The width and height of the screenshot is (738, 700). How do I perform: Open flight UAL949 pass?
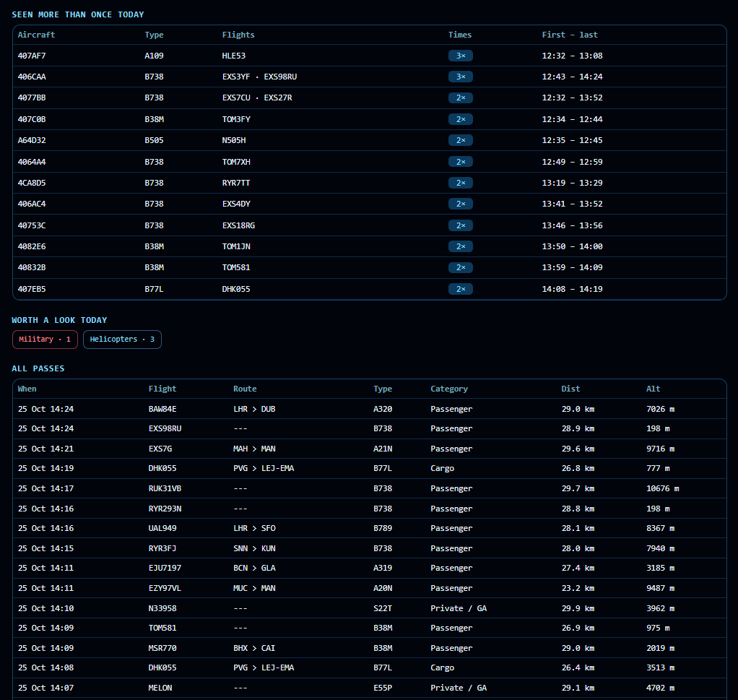pyautogui.click(x=370, y=528)
